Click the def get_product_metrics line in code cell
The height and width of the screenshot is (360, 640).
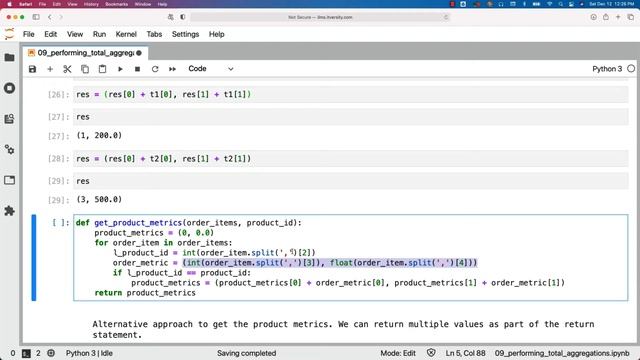[189, 223]
